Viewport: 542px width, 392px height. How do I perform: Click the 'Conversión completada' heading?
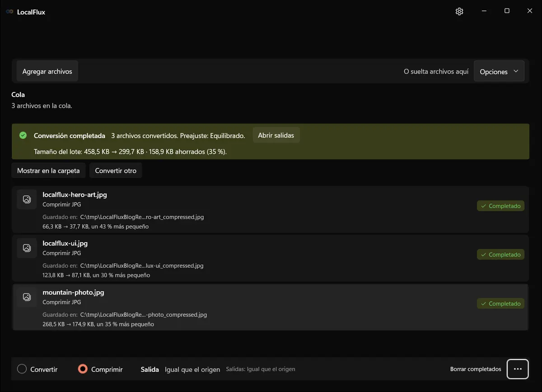pos(70,135)
